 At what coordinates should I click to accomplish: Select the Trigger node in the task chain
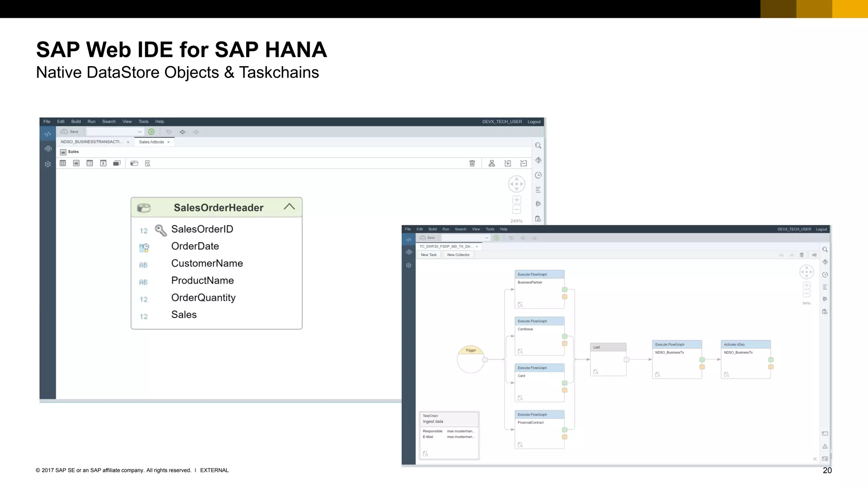[470, 359]
